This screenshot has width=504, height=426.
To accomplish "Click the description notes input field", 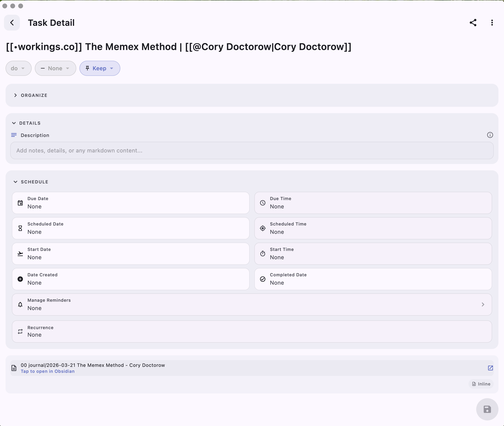I will pyautogui.click(x=252, y=150).
